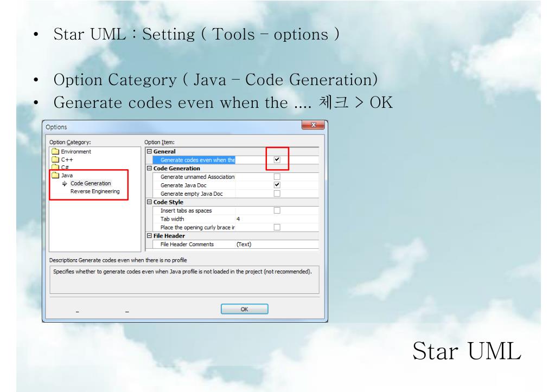Collapse the Code Style section
Image resolution: width=555 pixels, height=392 pixels.
tap(149, 202)
